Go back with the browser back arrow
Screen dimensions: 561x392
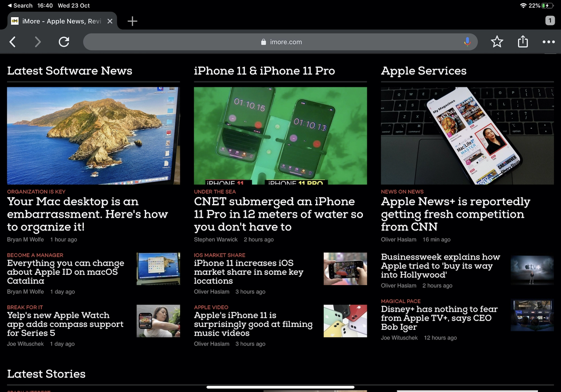click(13, 42)
